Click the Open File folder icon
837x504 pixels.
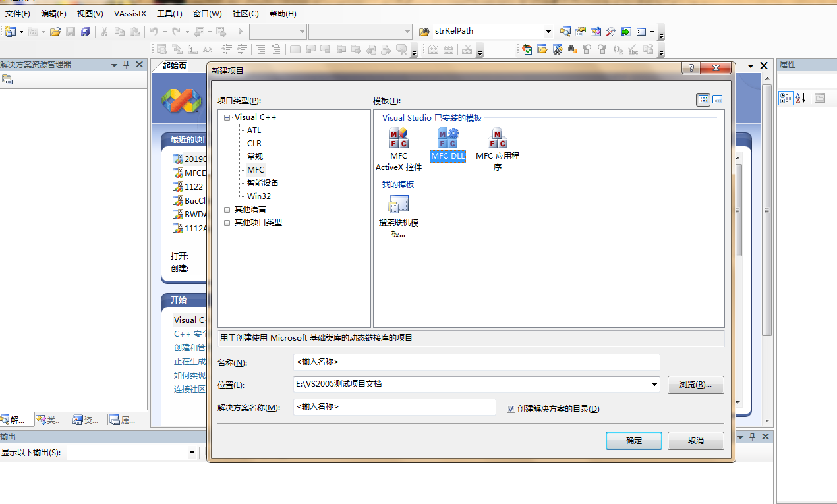tap(55, 32)
